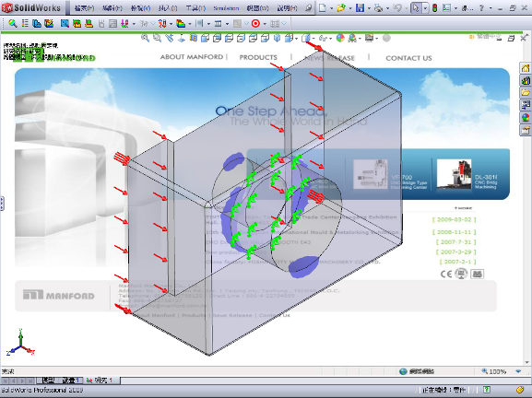Click the Undo arrow icon
Viewport: 532px width, 398px height.
point(397,7)
